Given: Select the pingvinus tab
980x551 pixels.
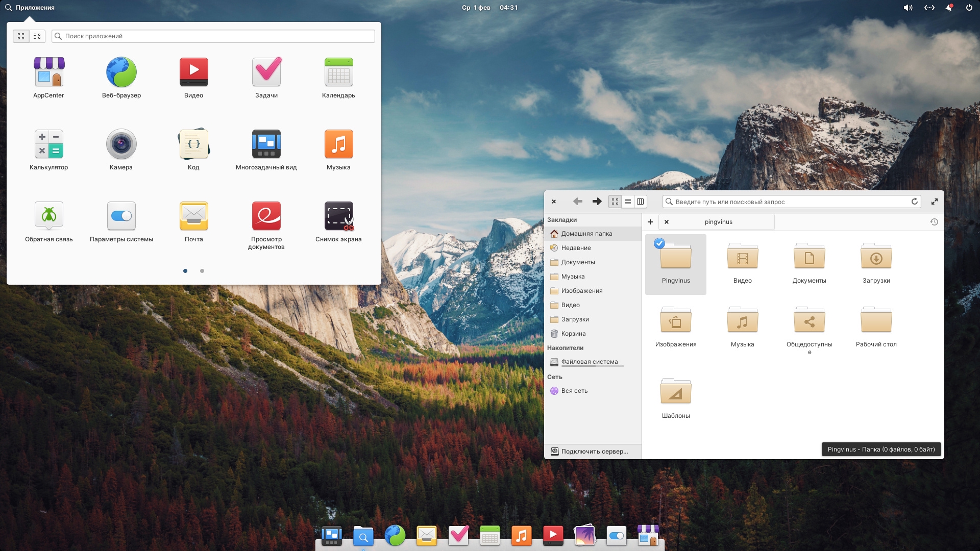Looking at the screenshot, I should point(718,222).
